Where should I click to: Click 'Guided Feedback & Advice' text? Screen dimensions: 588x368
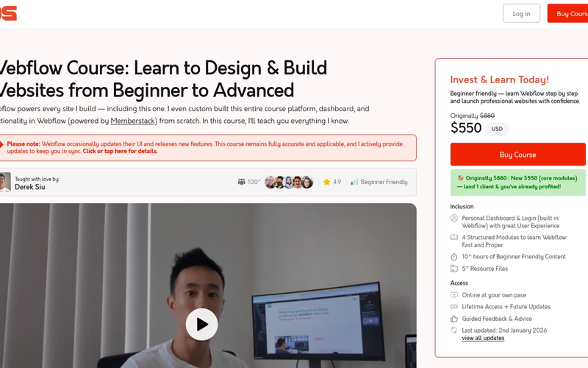497,319
